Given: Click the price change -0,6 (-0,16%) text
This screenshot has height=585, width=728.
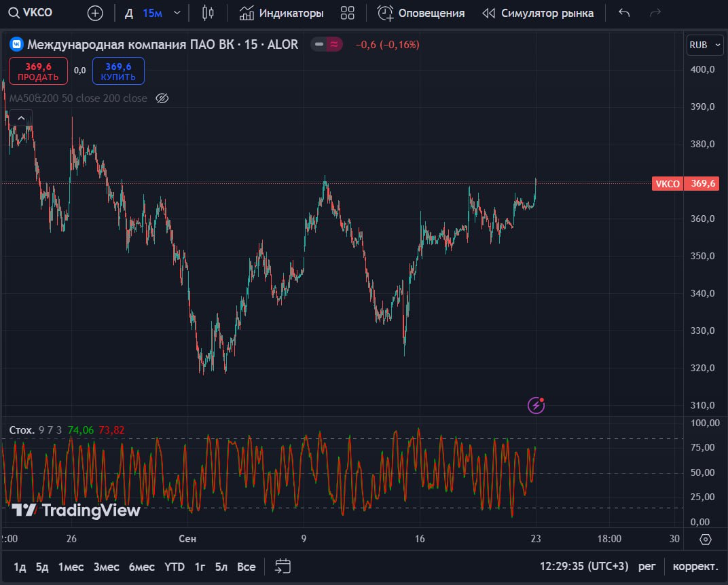Looking at the screenshot, I should coord(387,45).
